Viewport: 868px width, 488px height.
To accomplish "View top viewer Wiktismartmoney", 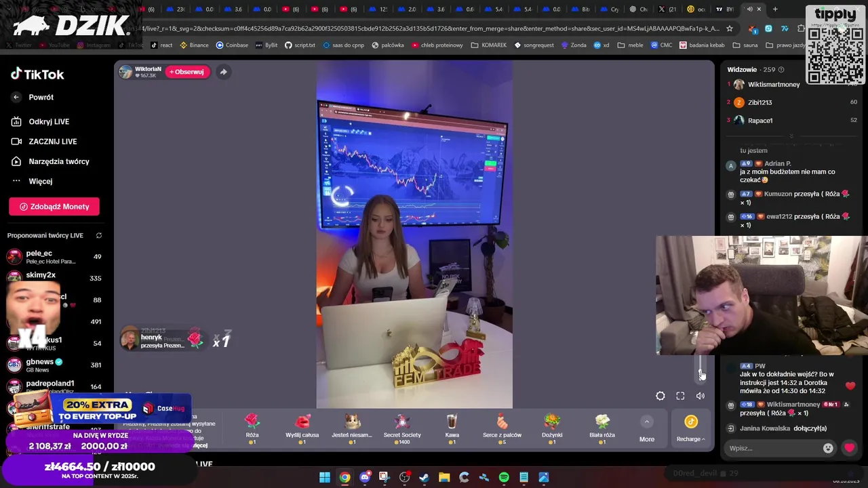I will pyautogui.click(x=773, y=85).
